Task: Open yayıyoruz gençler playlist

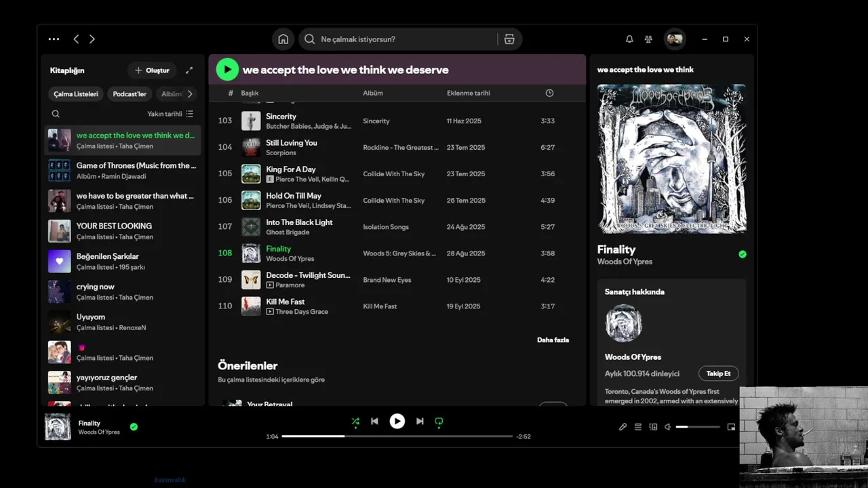Action: point(123,382)
